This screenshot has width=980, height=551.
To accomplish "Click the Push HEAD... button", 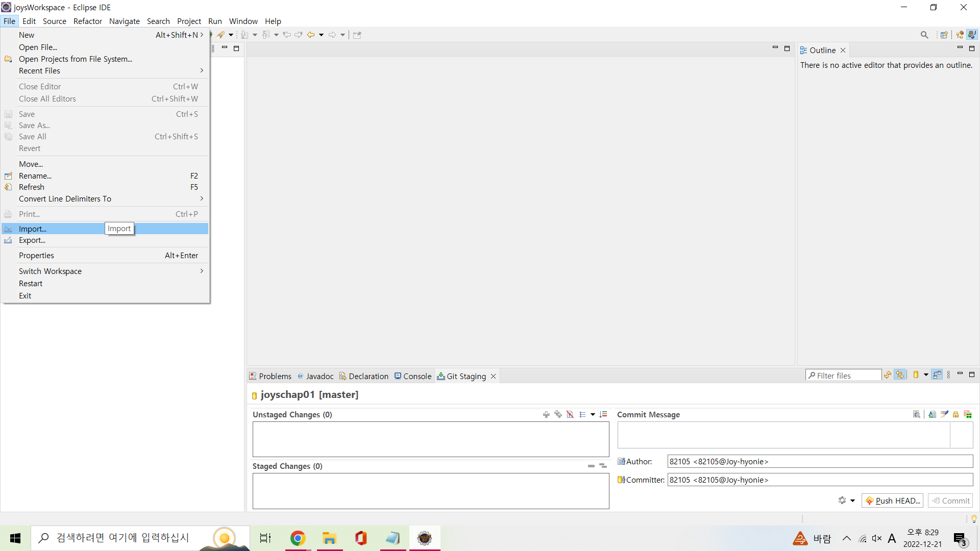I will [x=893, y=500].
